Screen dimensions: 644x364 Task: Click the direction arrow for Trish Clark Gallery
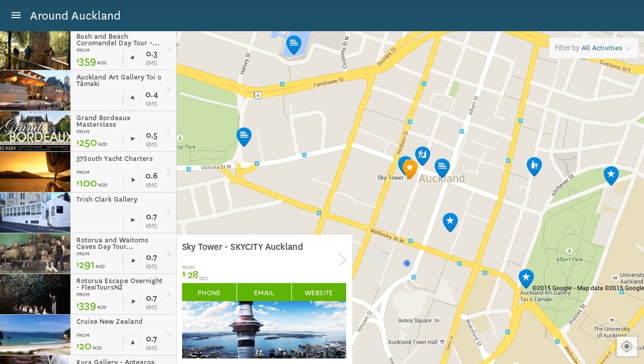coord(132,220)
